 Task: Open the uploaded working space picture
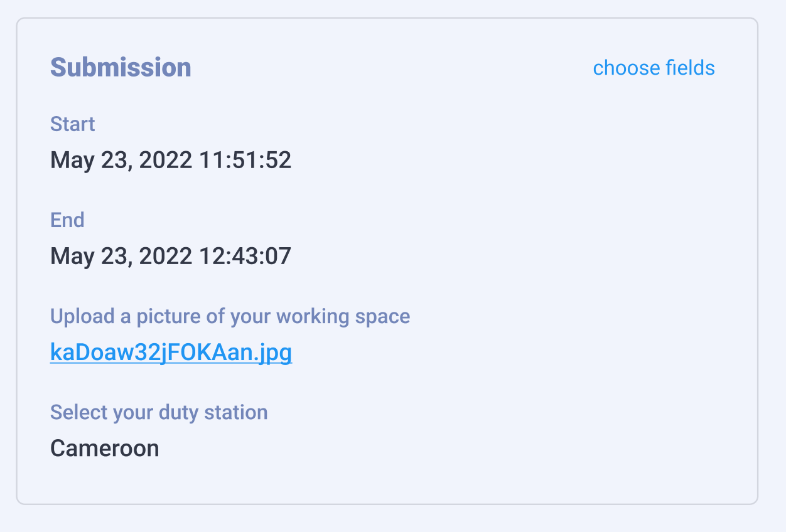[x=171, y=353]
